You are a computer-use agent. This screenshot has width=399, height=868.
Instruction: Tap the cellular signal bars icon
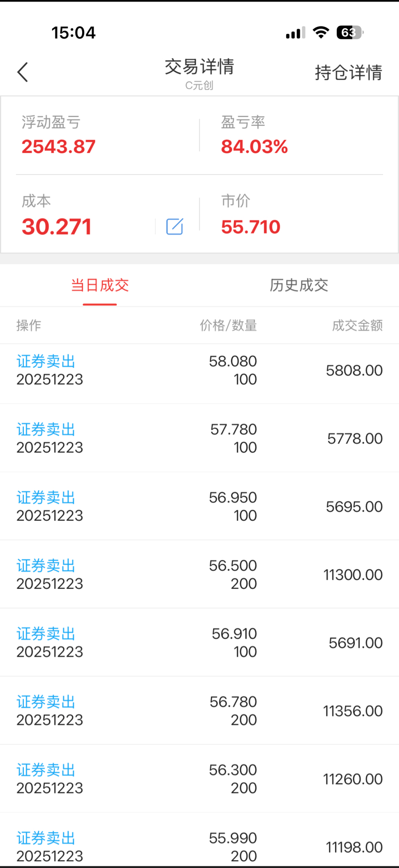click(295, 33)
